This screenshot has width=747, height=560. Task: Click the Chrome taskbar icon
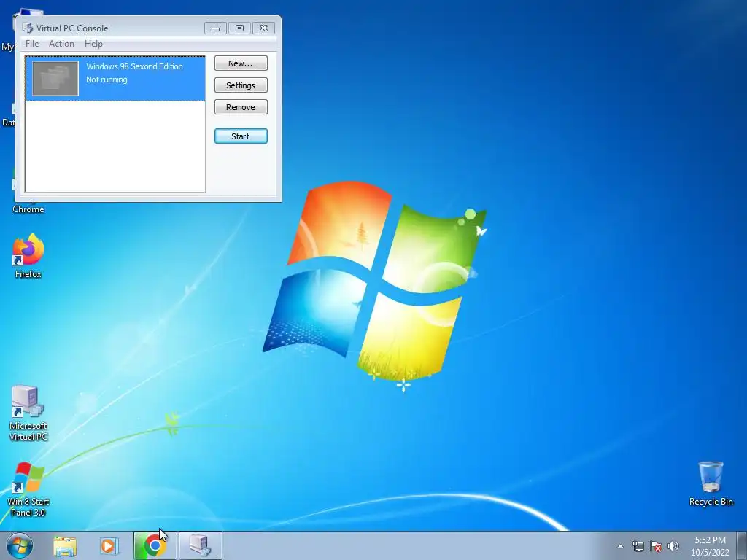(x=155, y=545)
